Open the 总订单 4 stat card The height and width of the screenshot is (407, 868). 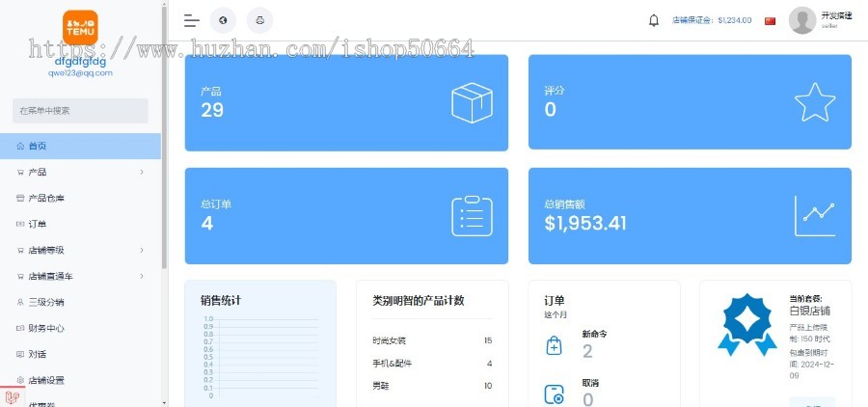[346, 216]
